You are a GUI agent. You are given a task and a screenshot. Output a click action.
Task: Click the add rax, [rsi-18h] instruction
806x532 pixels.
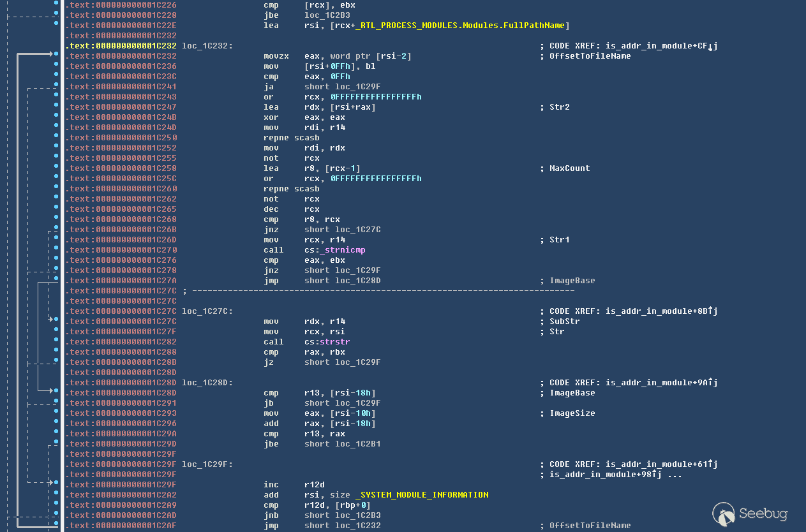point(320,424)
